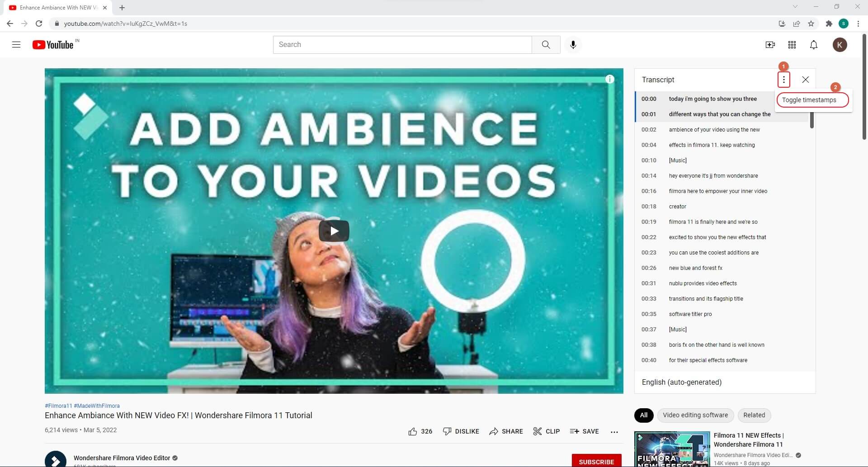Open Wondershare Filmora Video Editor channel link

(122, 458)
